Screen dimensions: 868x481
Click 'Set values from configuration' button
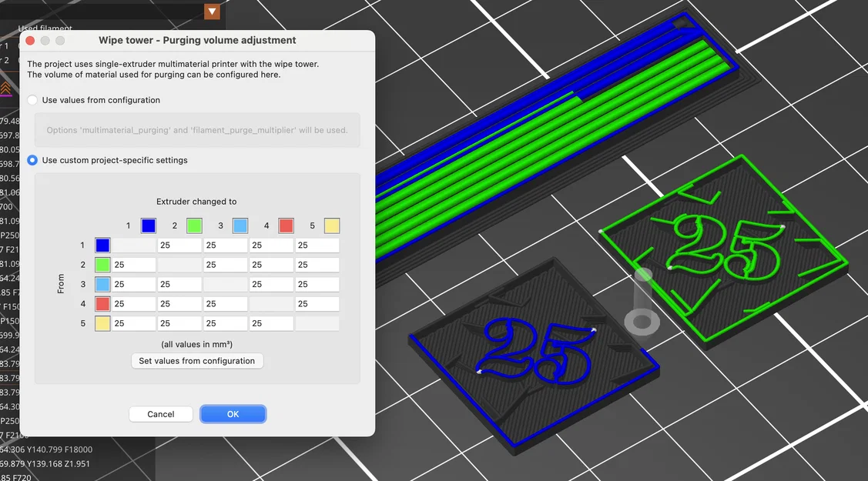pos(197,361)
